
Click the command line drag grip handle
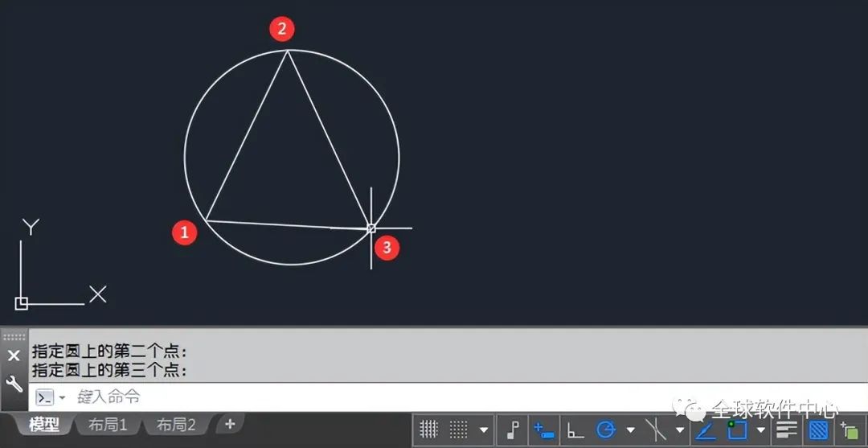(x=14, y=337)
